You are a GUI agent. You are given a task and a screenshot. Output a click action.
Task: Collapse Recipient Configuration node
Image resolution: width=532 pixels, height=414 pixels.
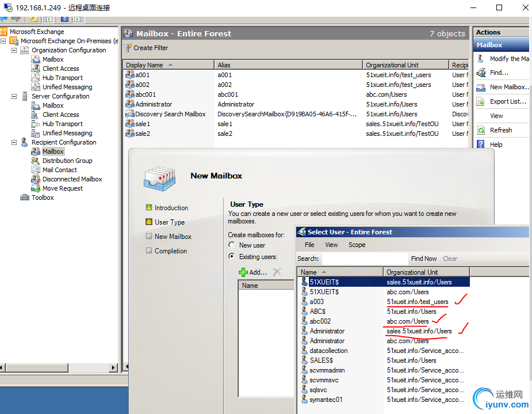pos(14,143)
